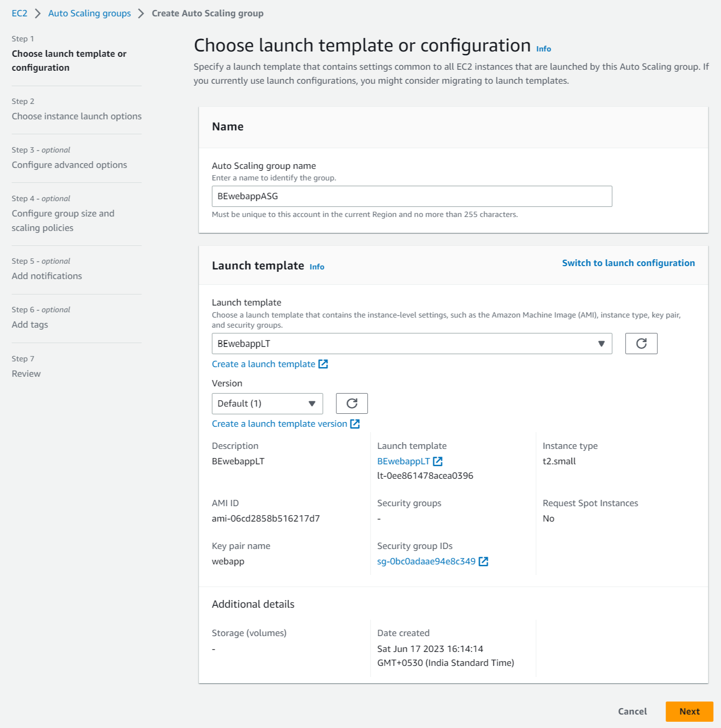Click Cancel to abandon group creation
Screen dimensions: 721x728
tap(632, 711)
